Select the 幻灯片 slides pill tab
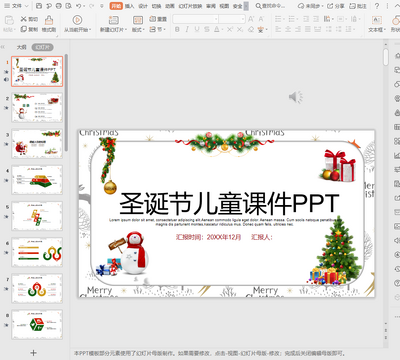Screen dimensions: 400x360 point(42,47)
